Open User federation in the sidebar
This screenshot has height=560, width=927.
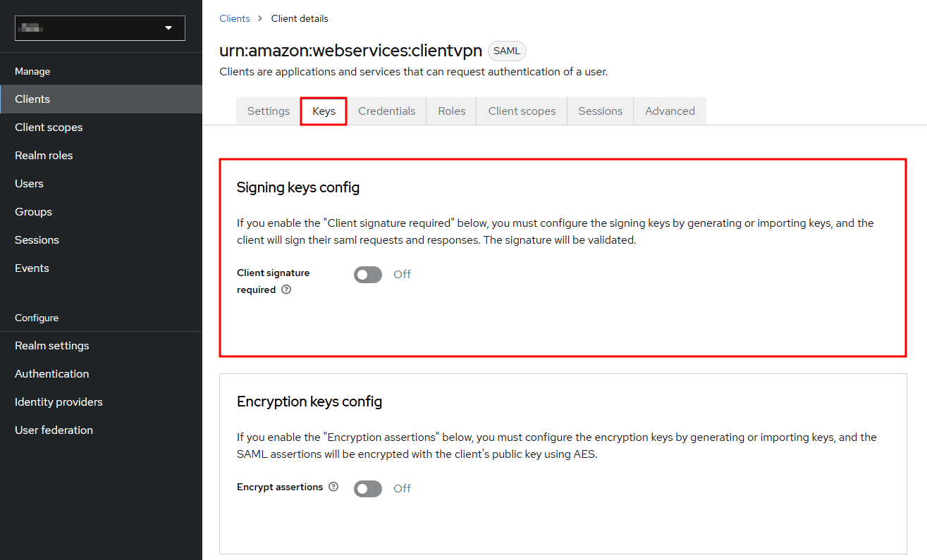[x=101, y=430]
